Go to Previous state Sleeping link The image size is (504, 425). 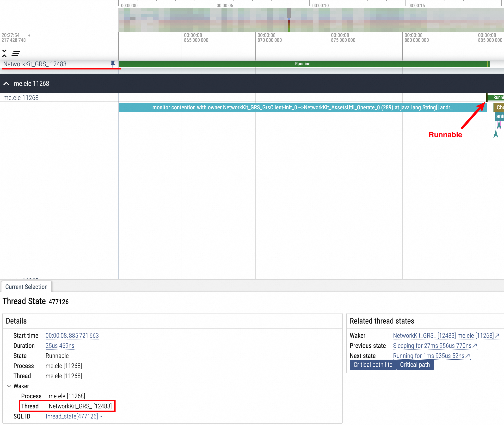[435, 346]
